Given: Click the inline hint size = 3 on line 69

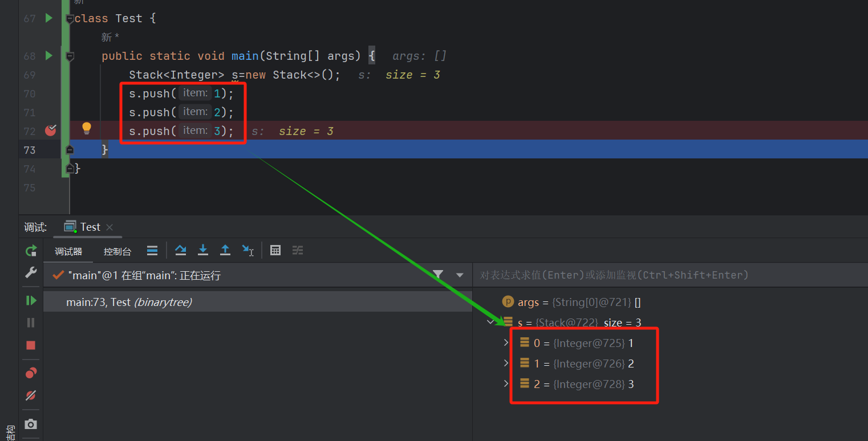Looking at the screenshot, I should [412, 75].
